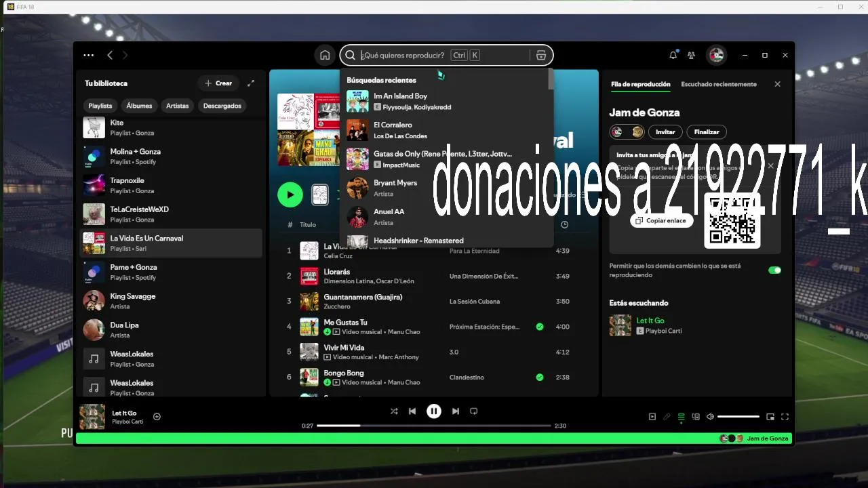Open Jam de Gonza green bar

tap(434, 439)
